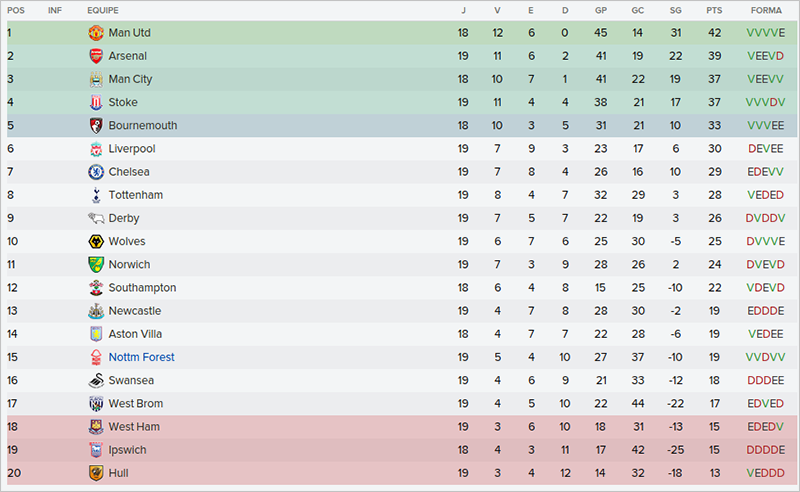The width and height of the screenshot is (800, 492).
Task: Sort standings by FORMA column header
Action: 765,10
